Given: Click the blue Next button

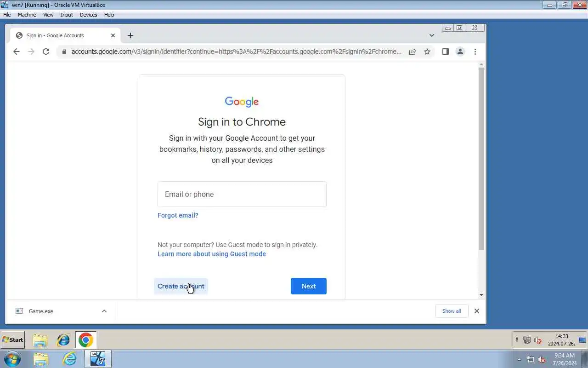Looking at the screenshot, I should (309, 286).
